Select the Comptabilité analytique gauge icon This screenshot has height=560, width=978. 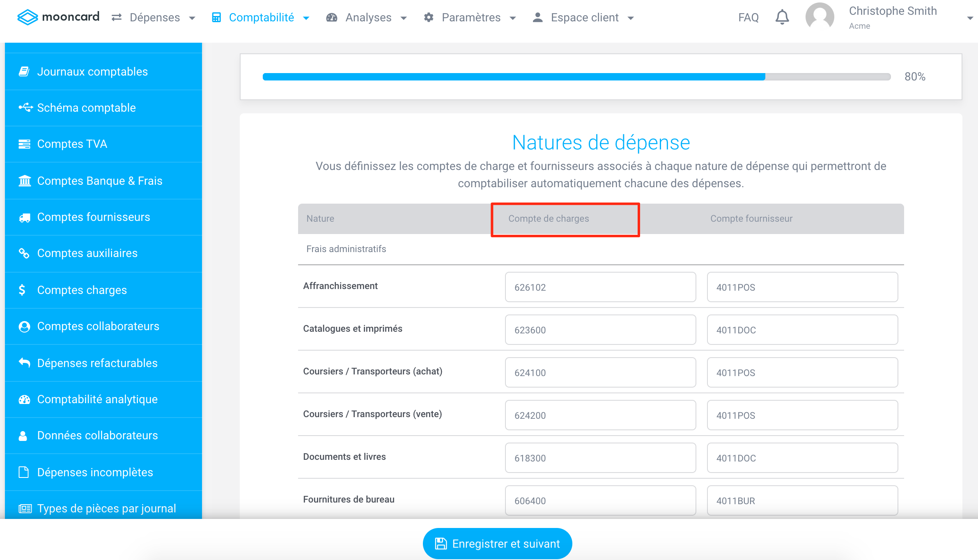(x=24, y=399)
